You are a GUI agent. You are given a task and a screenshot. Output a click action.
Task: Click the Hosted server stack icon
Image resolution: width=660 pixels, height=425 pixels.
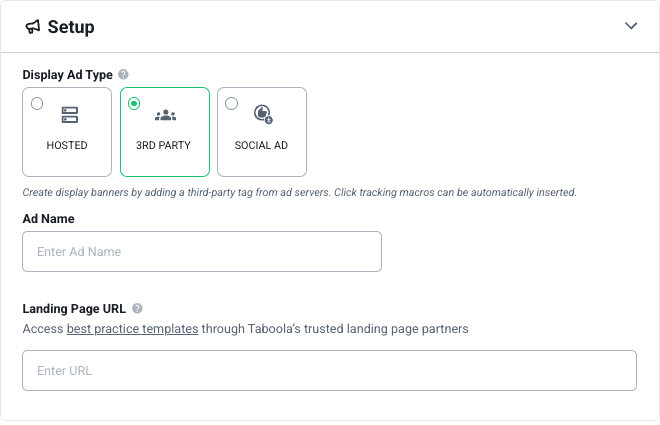pos(70,115)
